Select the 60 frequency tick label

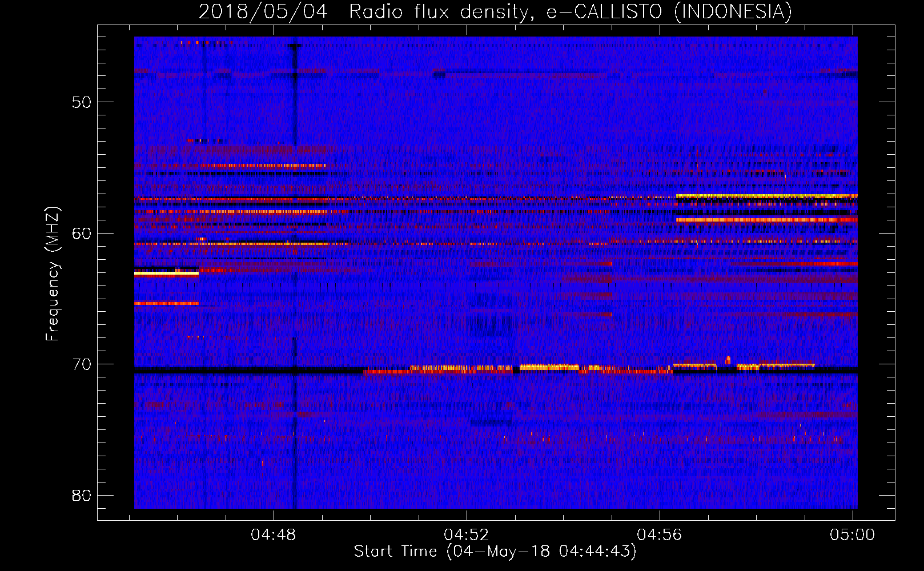(x=82, y=233)
